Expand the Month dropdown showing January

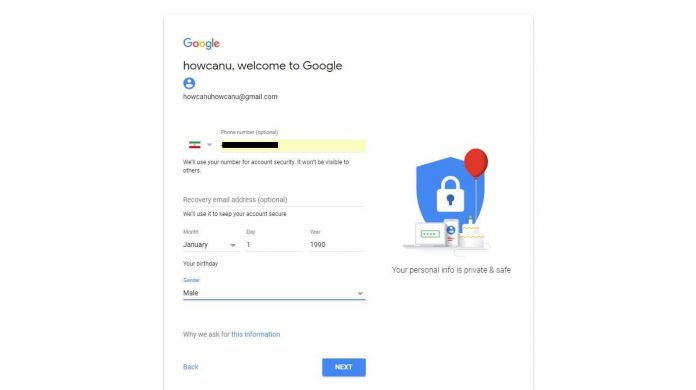(x=210, y=244)
